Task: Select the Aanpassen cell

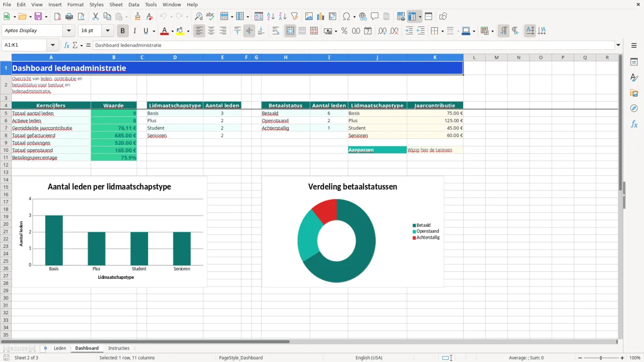Action: click(x=377, y=150)
